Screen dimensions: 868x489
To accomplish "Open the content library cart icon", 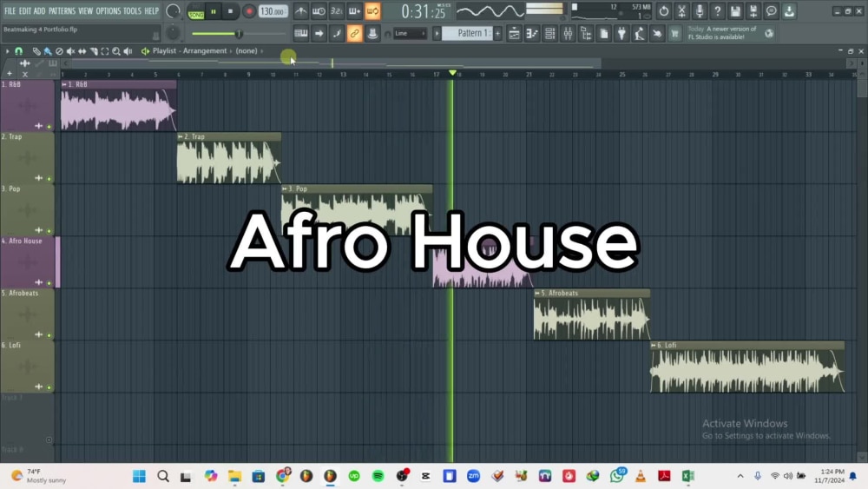I will coord(674,34).
